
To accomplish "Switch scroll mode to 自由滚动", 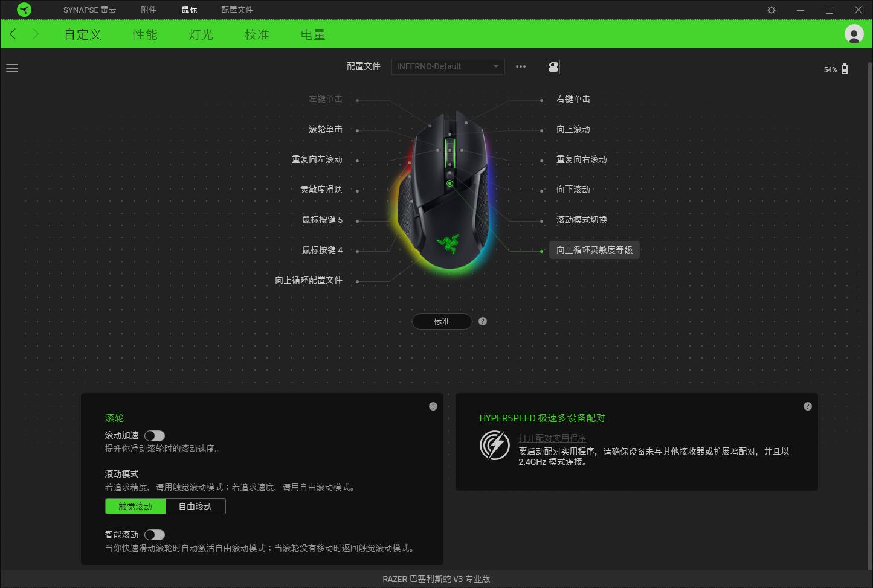I will [195, 506].
